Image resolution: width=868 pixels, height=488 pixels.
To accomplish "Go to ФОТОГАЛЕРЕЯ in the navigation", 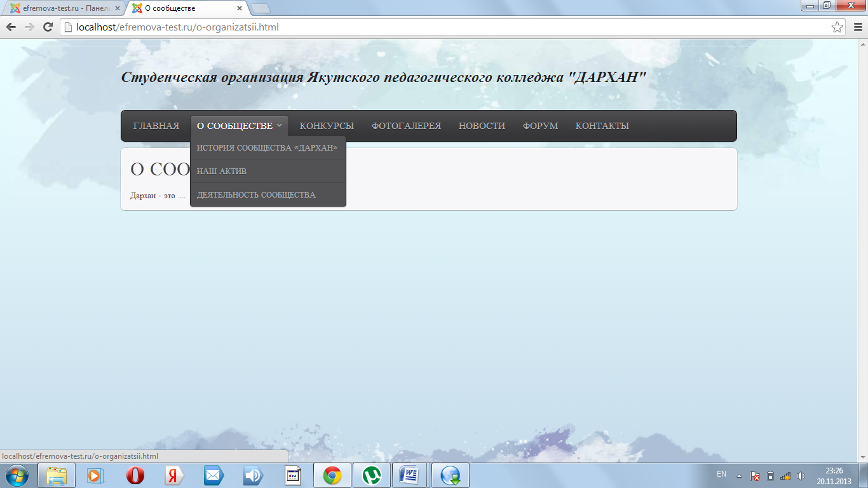I will (x=406, y=126).
